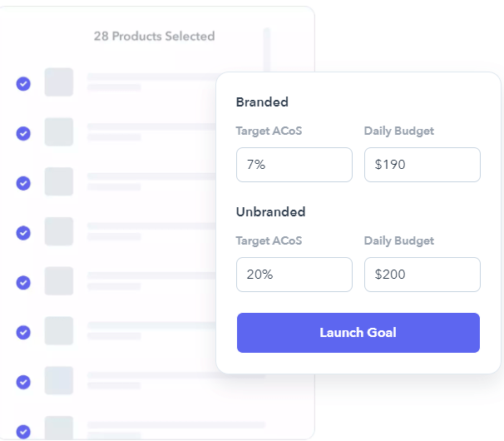Open the first product thumbnail
Image resolution: width=504 pixels, height=441 pixels.
coord(59,82)
